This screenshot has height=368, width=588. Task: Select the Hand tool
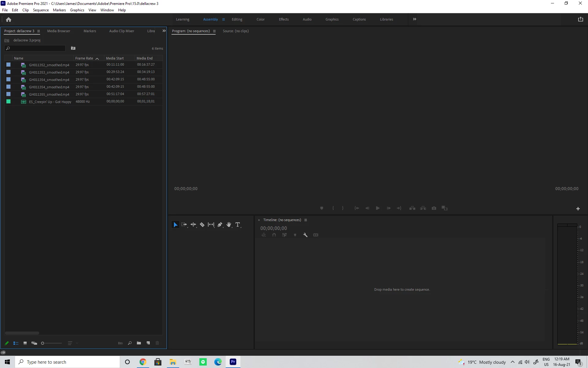[x=228, y=225]
